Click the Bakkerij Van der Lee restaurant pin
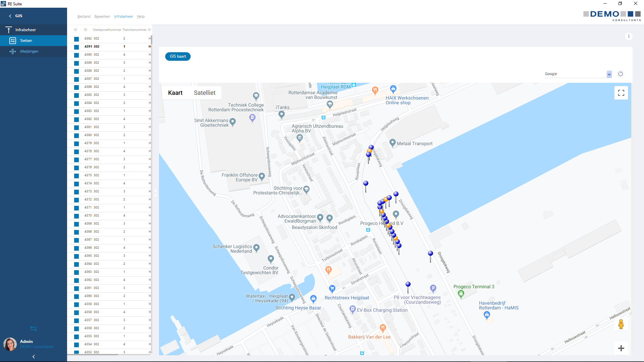This screenshot has width=644, height=362. pyautogui.click(x=382, y=328)
